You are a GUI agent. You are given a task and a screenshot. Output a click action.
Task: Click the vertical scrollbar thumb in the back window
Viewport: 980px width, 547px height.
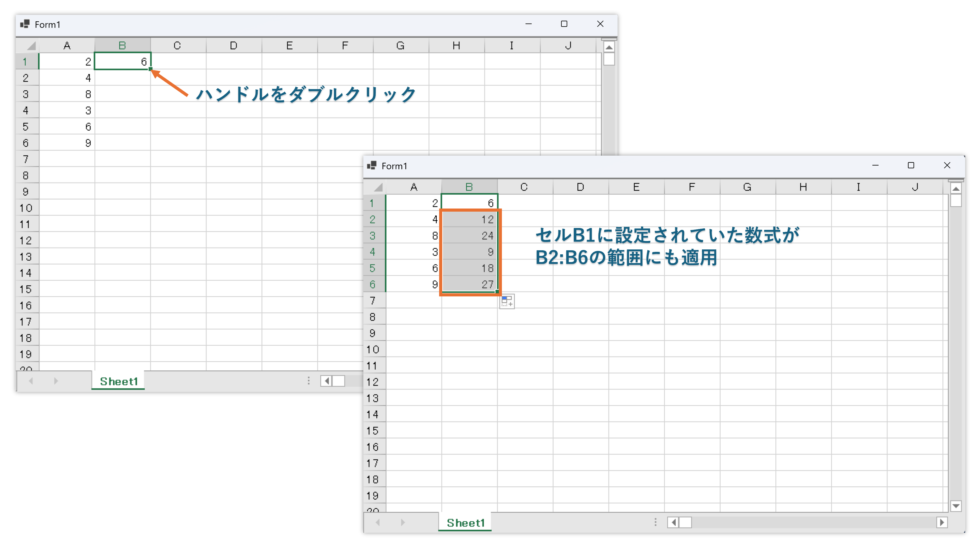coord(609,59)
